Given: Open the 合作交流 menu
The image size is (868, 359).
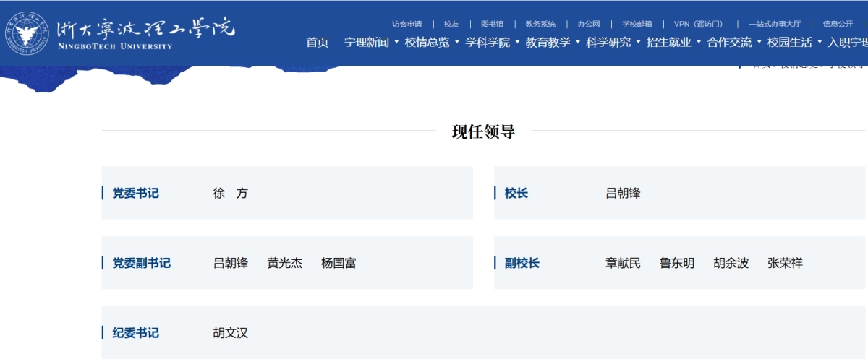Looking at the screenshot, I should (x=729, y=42).
